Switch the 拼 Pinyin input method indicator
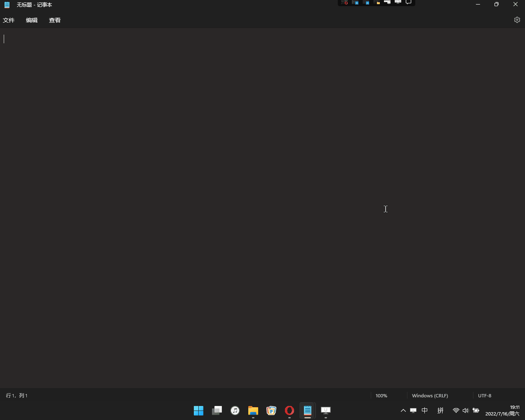Image resolution: width=525 pixels, height=420 pixels. (x=440, y=410)
